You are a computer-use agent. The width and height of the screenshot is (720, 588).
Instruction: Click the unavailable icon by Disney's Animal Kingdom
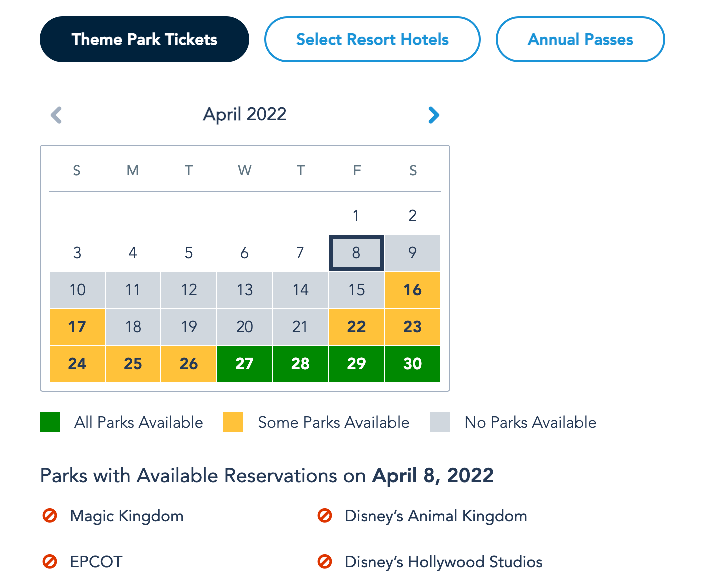pyautogui.click(x=325, y=516)
